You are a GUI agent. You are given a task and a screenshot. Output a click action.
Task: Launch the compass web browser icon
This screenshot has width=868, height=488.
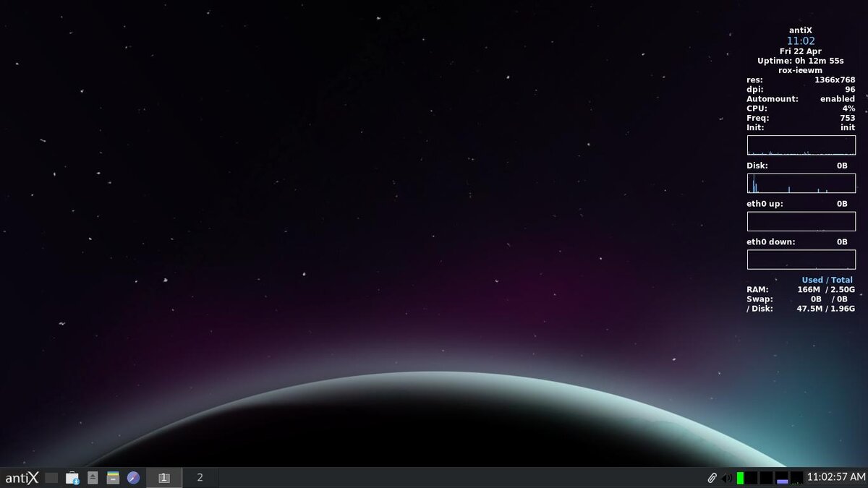pyautogui.click(x=133, y=478)
